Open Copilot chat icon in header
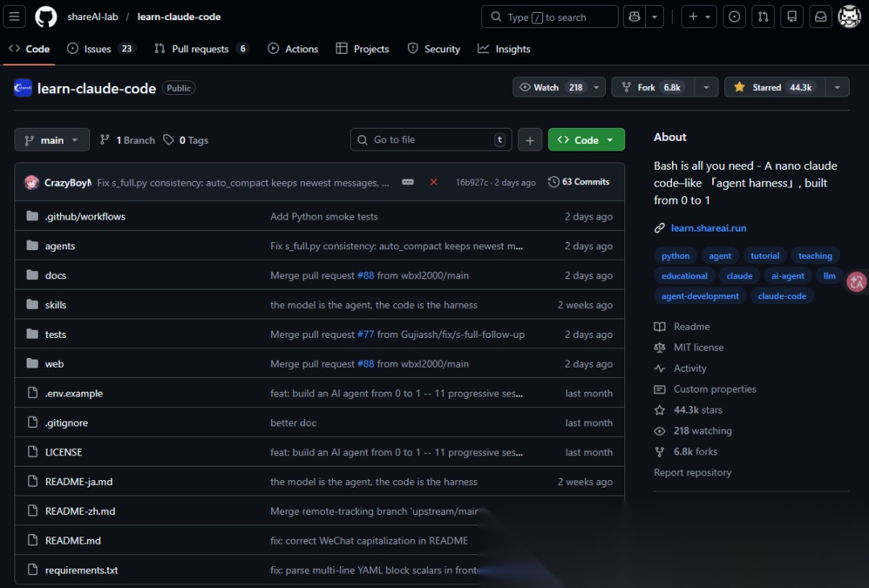This screenshot has height=588, width=869. tap(635, 17)
